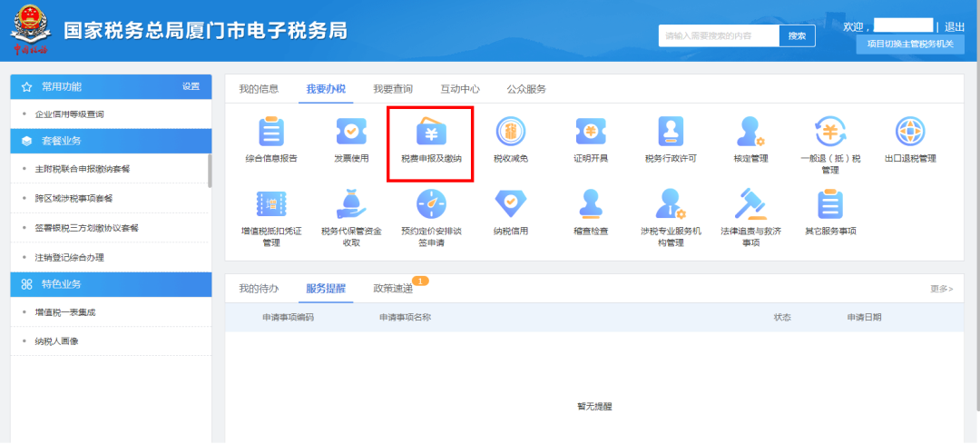Click the 状态 column header
This screenshot has height=444, width=980.
coord(782,317)
